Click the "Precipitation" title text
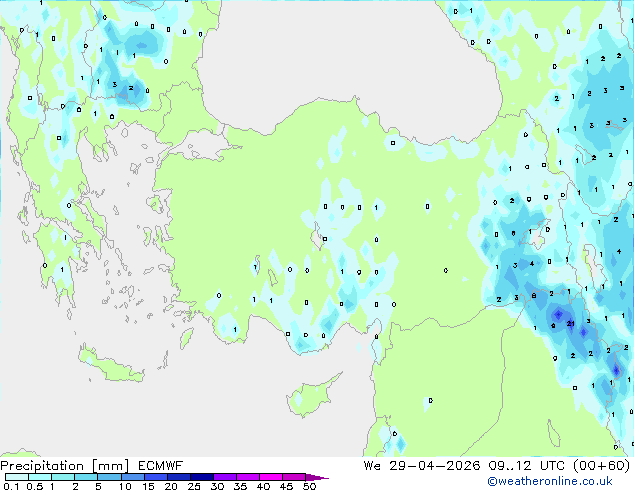The image size is (634, 490). click(x=42, y=466)
